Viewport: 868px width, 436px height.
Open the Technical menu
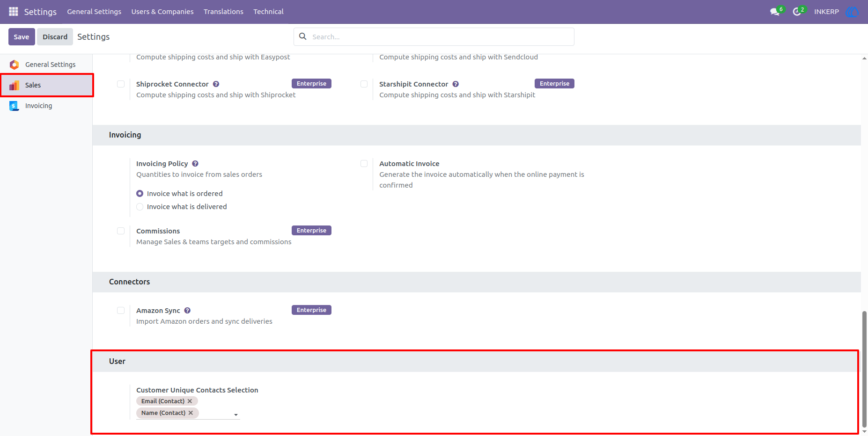(268, 12)
